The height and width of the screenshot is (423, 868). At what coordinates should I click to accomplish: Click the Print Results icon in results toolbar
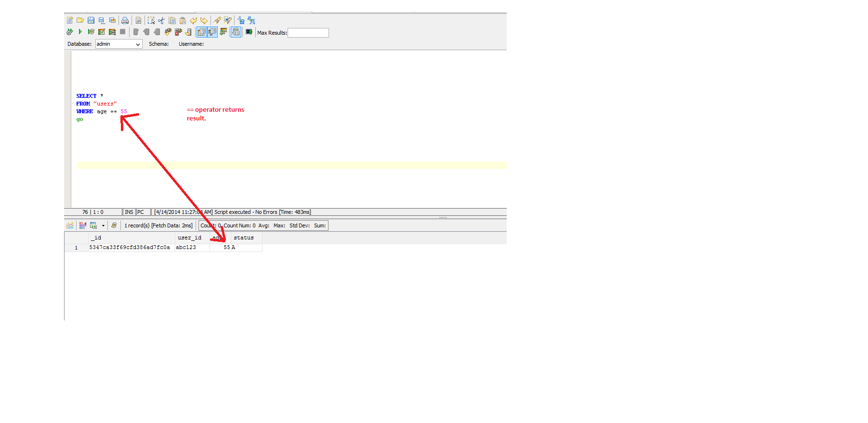point(114,225)
